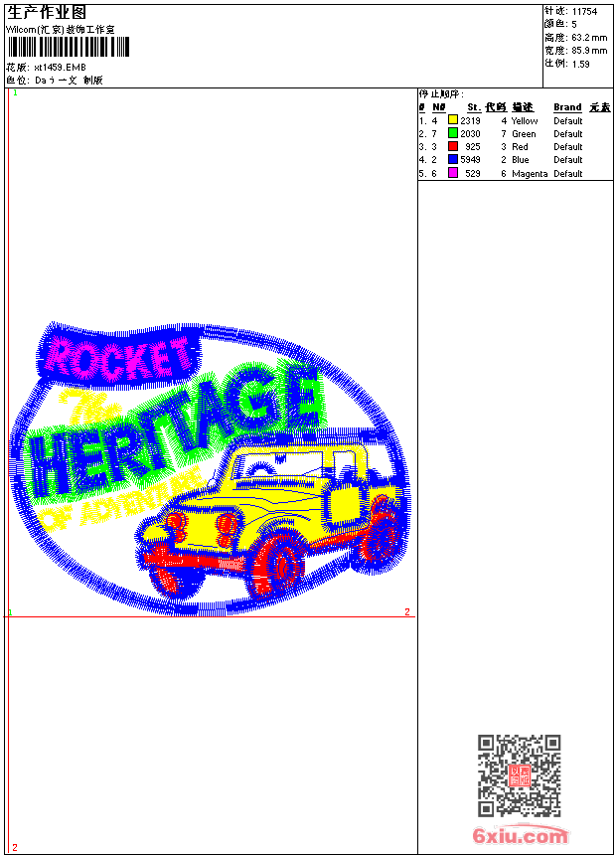Select the stitch value '2319' in Yellow row
This screenshot has height=855, width=616.
(470, 120)
